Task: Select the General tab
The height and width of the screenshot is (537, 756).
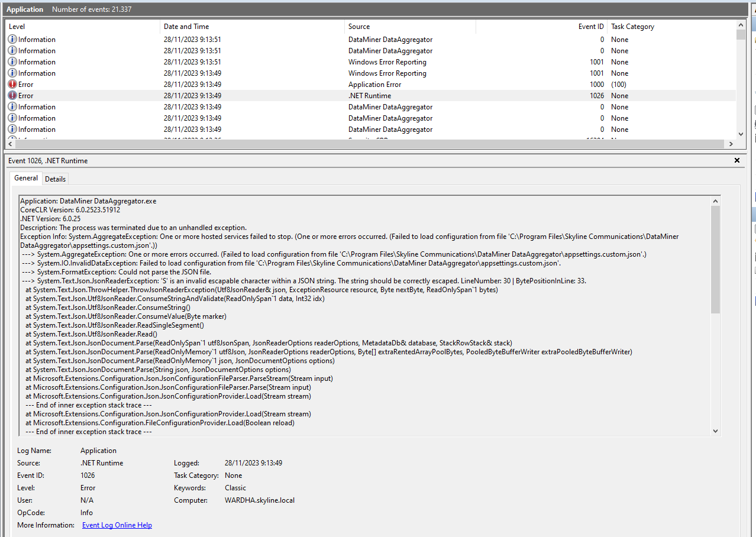Action: [x=26, y=178]
